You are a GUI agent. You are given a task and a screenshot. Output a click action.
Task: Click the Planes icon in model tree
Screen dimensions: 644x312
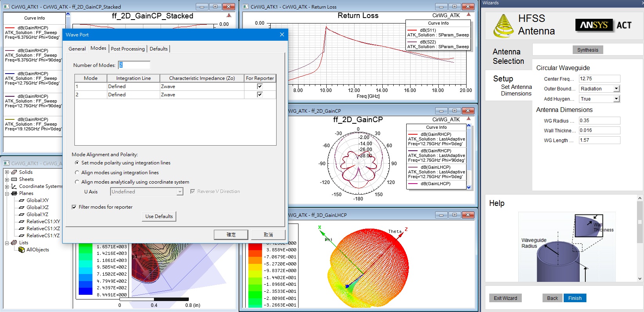(14, 193)
